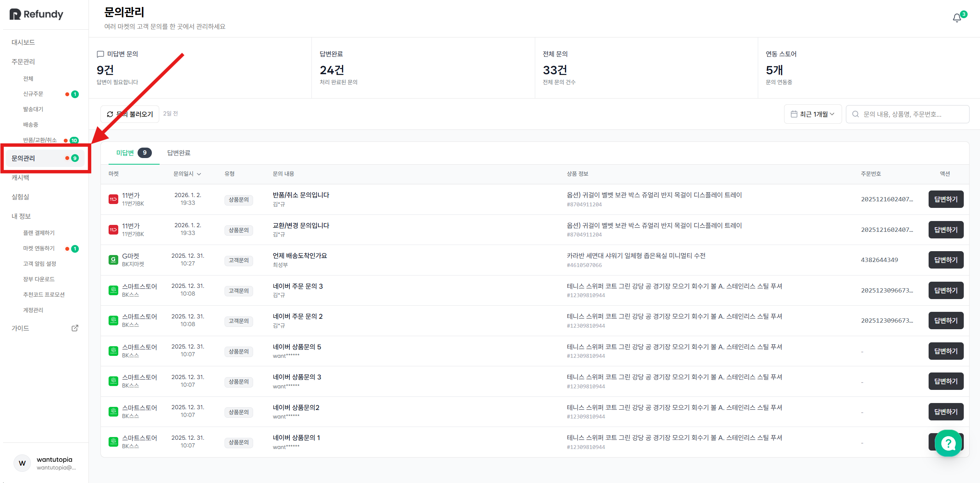Screen dimensions: 980x483
Task: Click the 답변완료 24건 summary card
Action: tap(423, 68)
